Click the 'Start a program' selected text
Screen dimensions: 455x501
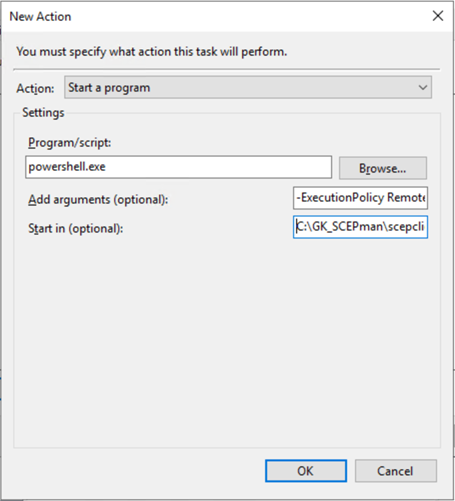(x=109, y=88)
